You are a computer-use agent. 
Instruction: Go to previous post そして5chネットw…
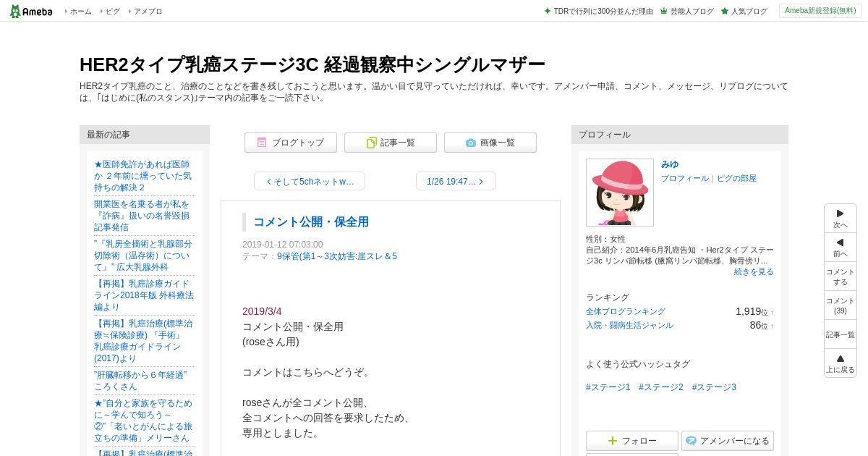(310, 181)
